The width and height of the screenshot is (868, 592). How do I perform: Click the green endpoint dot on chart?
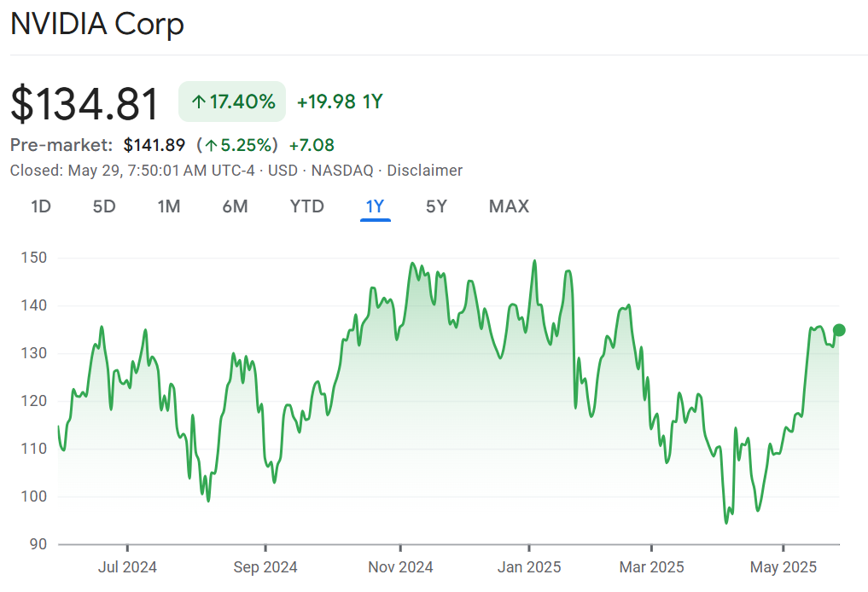tap(839, 330)
